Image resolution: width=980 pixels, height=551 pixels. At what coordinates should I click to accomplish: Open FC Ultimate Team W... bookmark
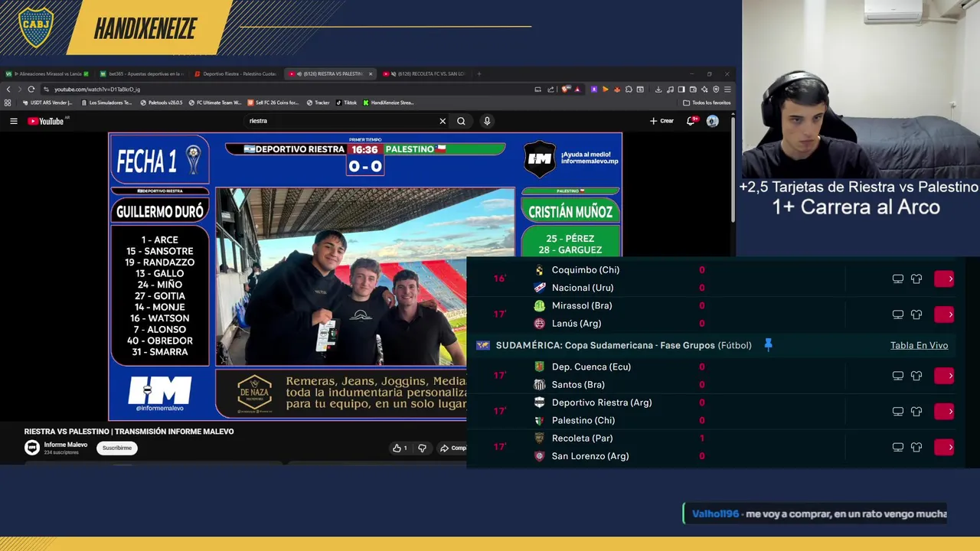point(214,103)
